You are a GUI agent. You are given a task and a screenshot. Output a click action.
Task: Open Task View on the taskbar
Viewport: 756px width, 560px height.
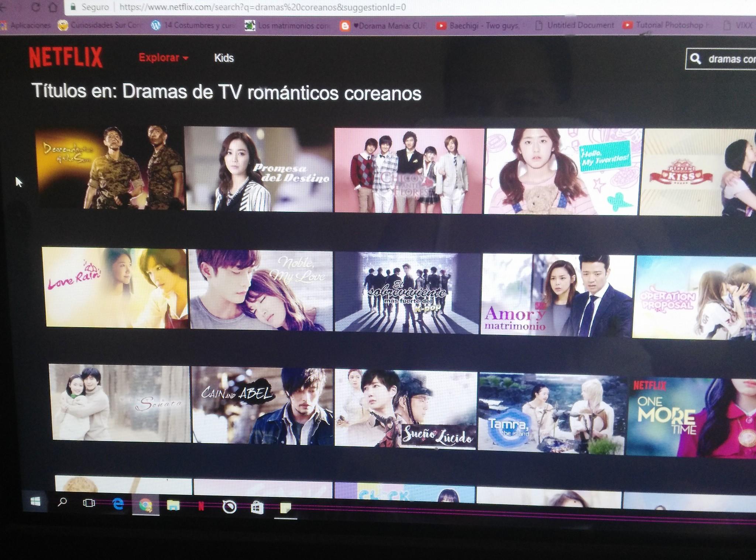pos(89,503)
